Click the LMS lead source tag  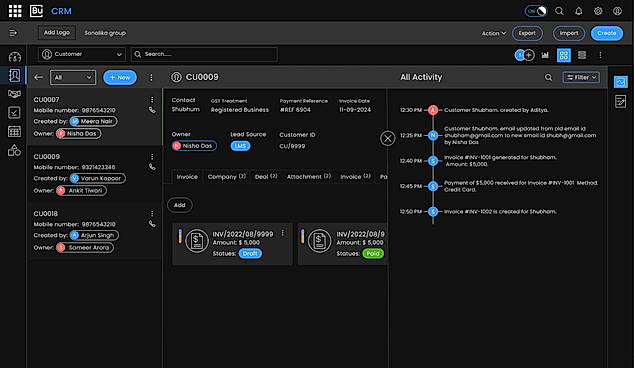(240, 146)
